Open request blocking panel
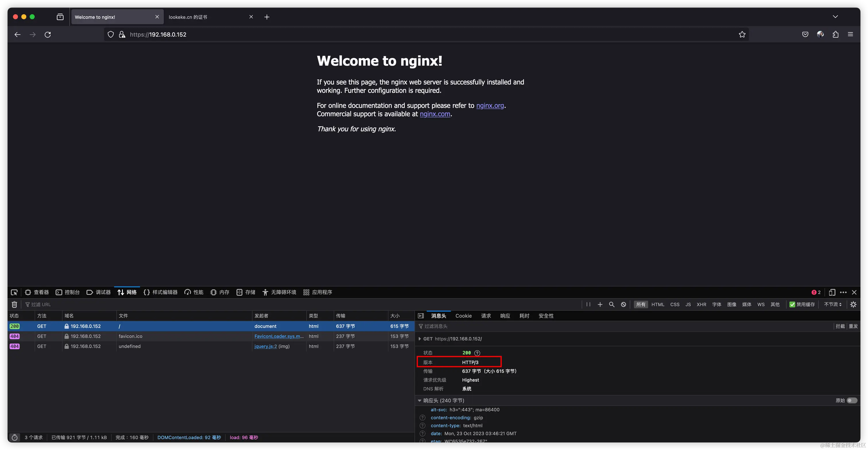The height and width of the screenshot is (450, 868). coord(623,304)
